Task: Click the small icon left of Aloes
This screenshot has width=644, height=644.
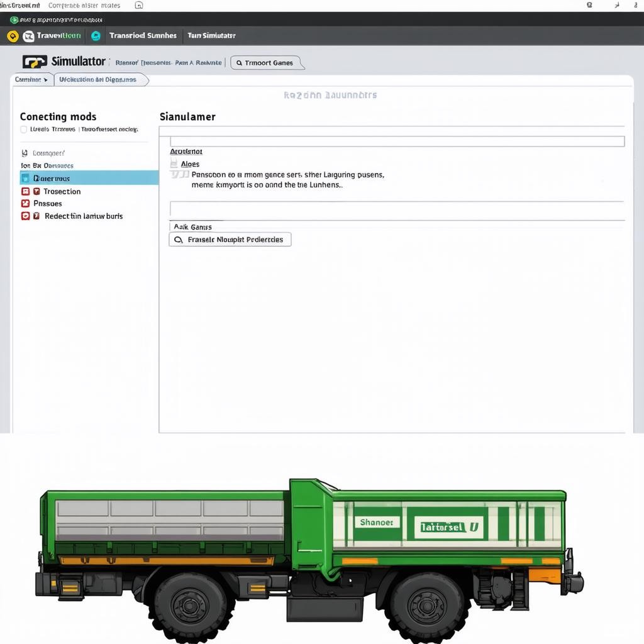Action: click(x=174, y=164)
